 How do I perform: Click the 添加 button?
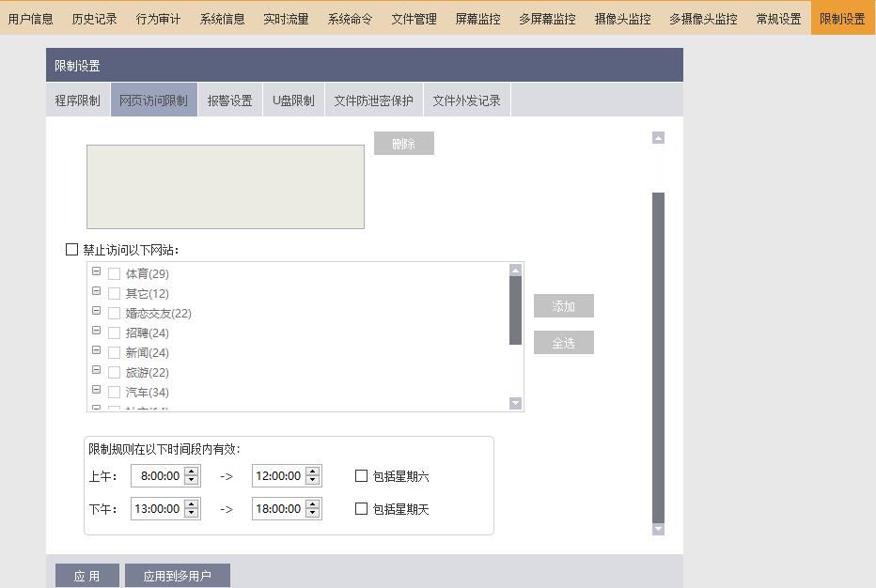[x=563, y=305]
